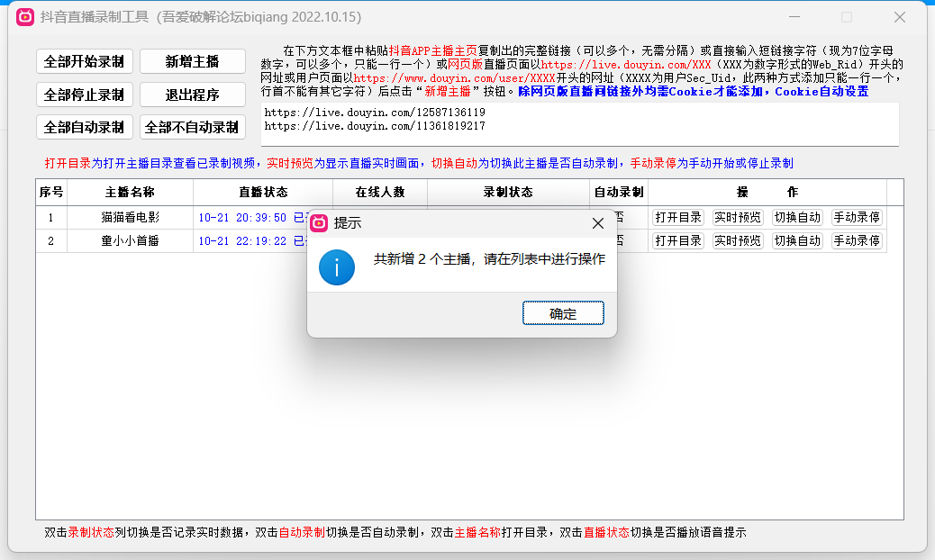Click the blue info icon in dialog

(336, 268)
